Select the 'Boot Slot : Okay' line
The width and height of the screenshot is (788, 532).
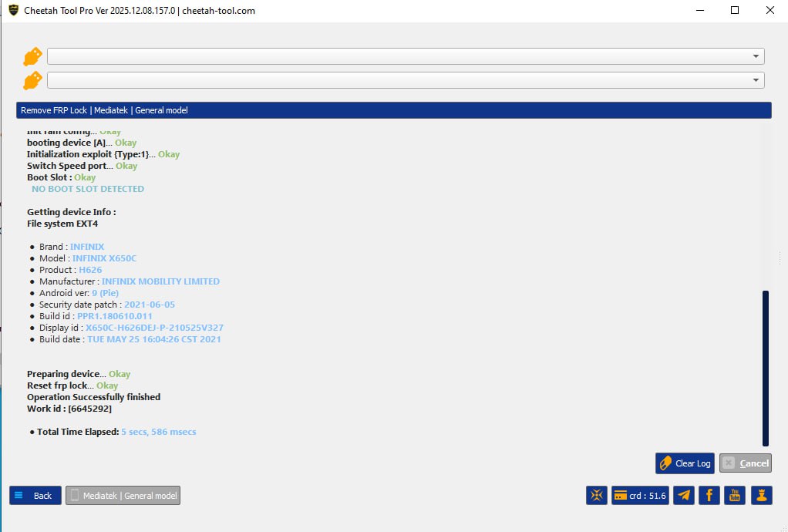[x=62, y=177]
